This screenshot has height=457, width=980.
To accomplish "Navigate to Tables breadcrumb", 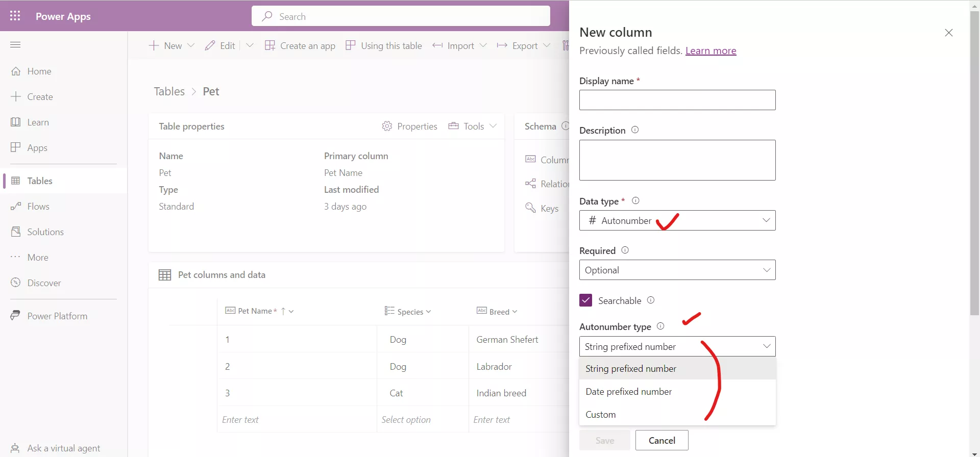I will 169,91.
